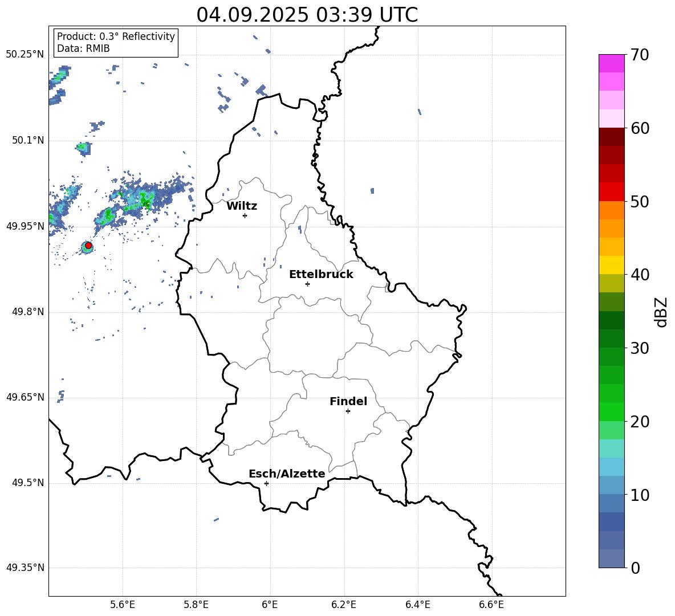Screen dimensions: 675x616
Task: Click the colorbar tick label 70
Action: click(640, 55)
